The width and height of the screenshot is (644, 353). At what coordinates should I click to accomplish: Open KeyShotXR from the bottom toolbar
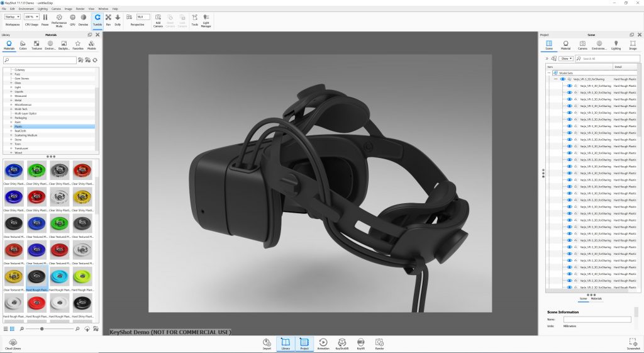click(342, 342)
